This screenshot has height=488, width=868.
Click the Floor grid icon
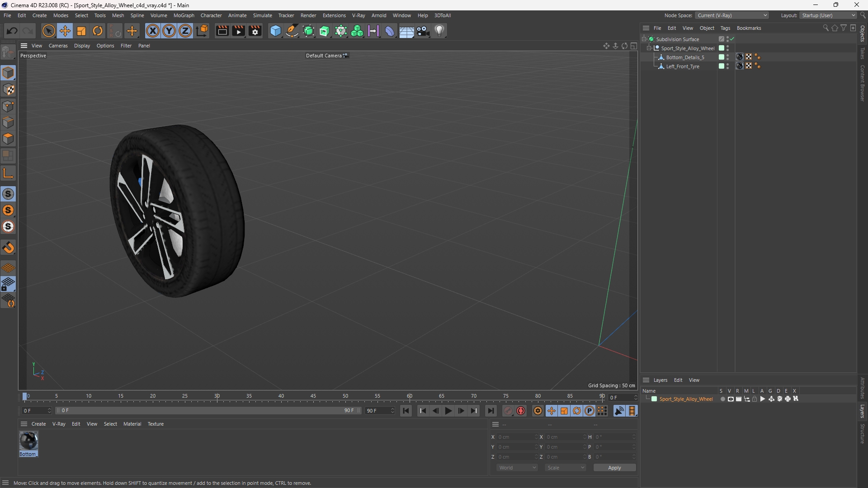406,31
